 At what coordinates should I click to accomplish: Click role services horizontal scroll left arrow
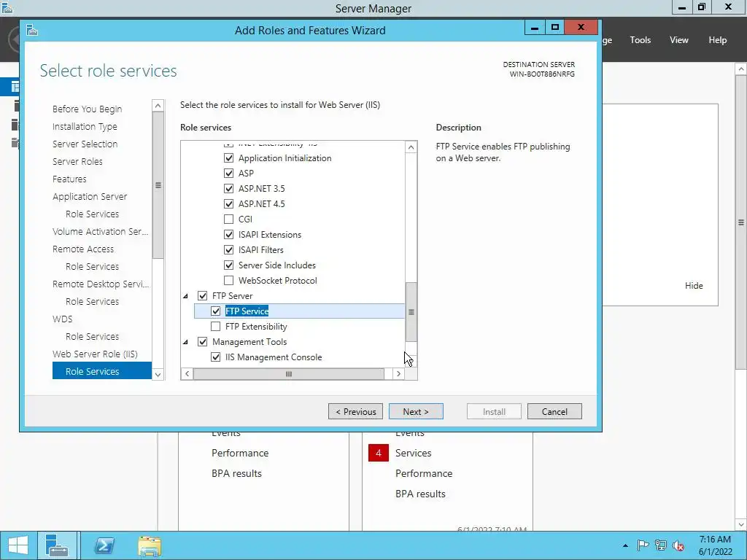tap(187, 374)
